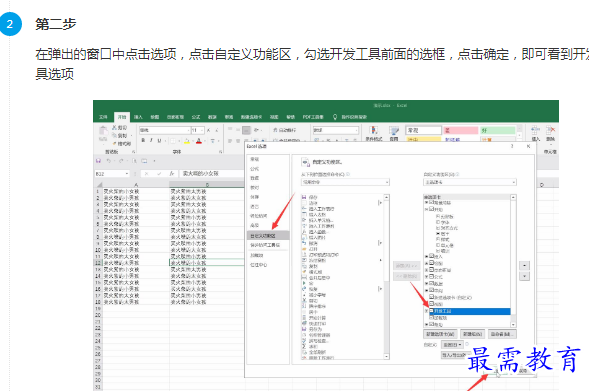Toggle the 审阅 (Review) checkbox in main tabs list
This screenshot has width=589, height=391.
pyautogui.click(x=432, y=290)
